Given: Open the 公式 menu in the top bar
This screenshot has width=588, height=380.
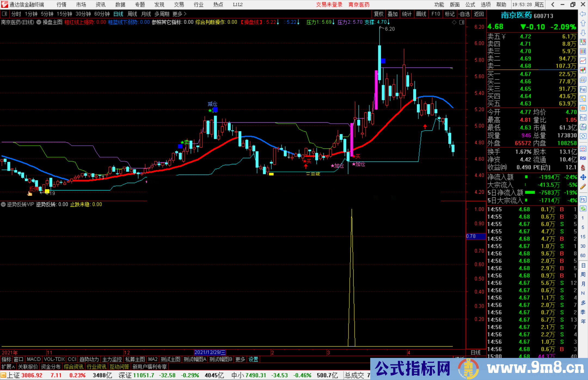Looking at the screenshot, I should click(x=470, y=5).
